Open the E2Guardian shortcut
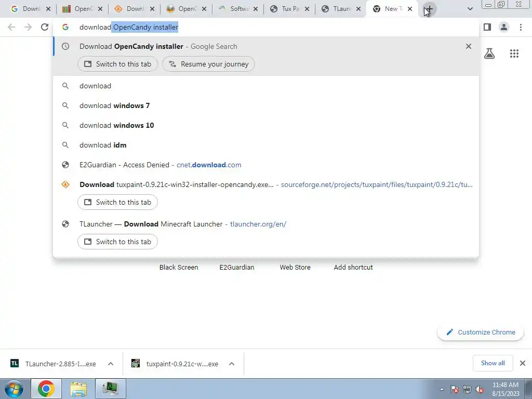Viewport: 532px width, 399px height. [237, 268]
